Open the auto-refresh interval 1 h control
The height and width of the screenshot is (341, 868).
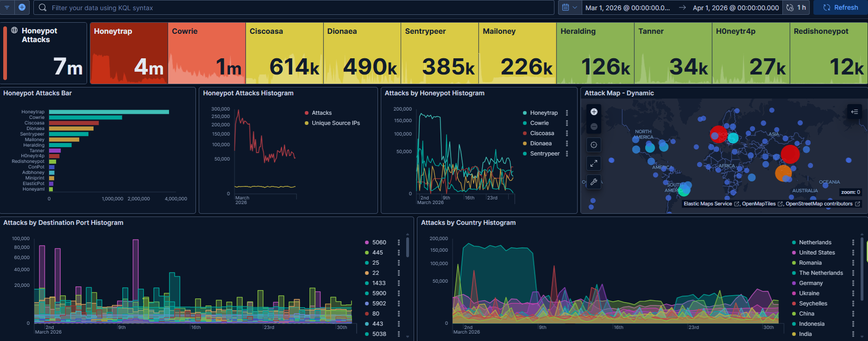click(x=797, y=7)
